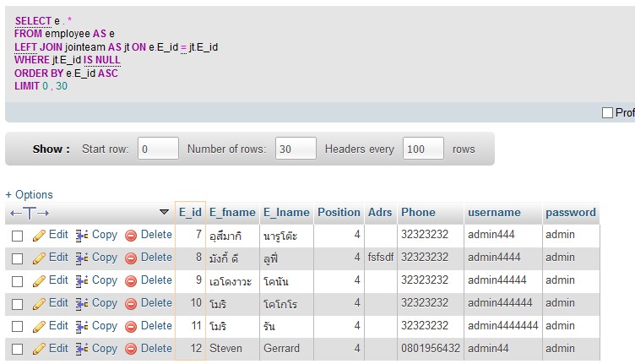
Task: Sort by the Adrs column header
Action: click(380, 212)
